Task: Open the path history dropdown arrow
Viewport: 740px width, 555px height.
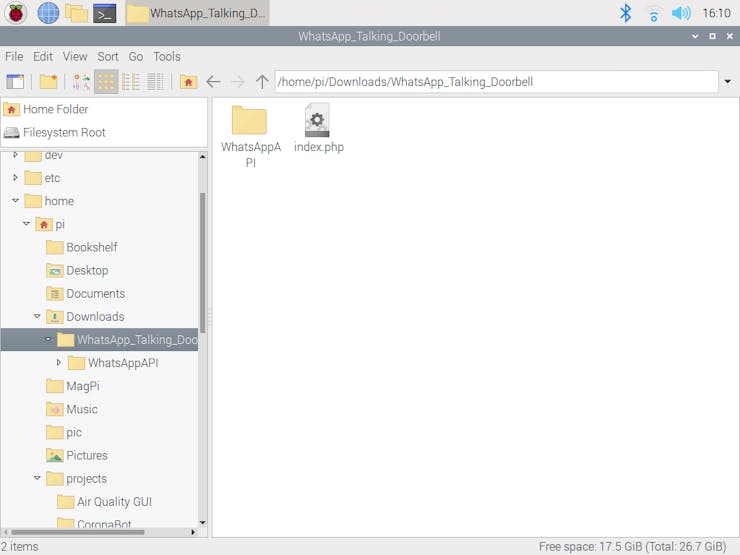Action: click(728, 82)
